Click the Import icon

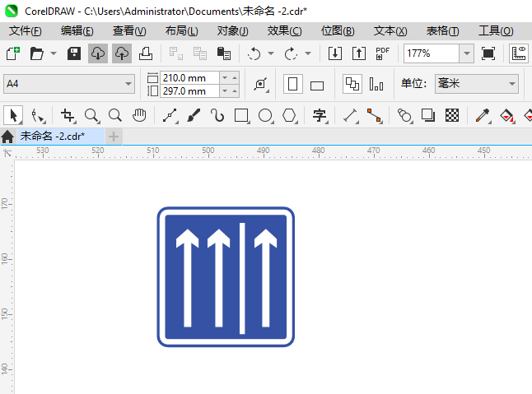[335, 53]
